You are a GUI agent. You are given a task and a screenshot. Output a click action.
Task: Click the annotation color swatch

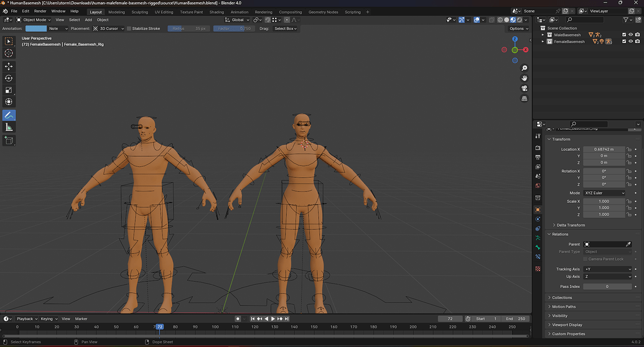click(36, 29)
